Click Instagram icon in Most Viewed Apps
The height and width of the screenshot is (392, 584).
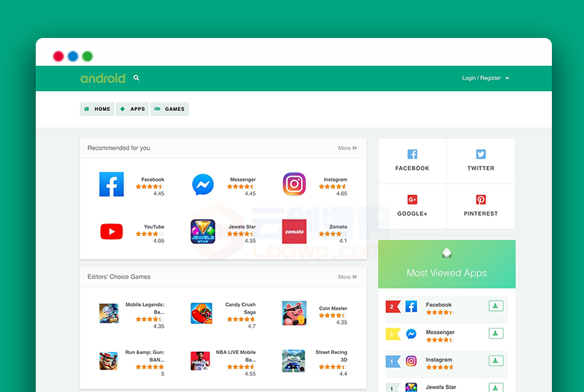[x=411, y=361]
